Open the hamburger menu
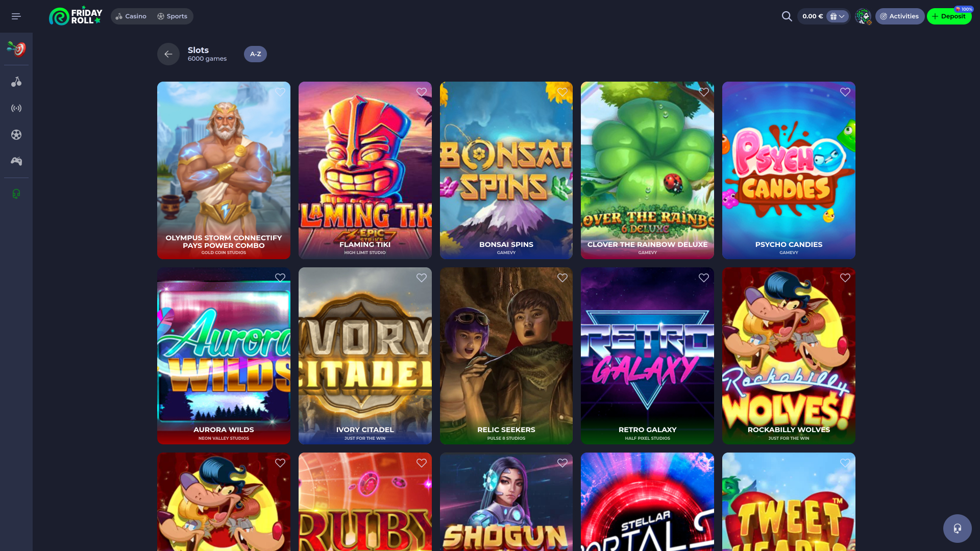Screen dimensions: 980x551 [x=16, y=16]
